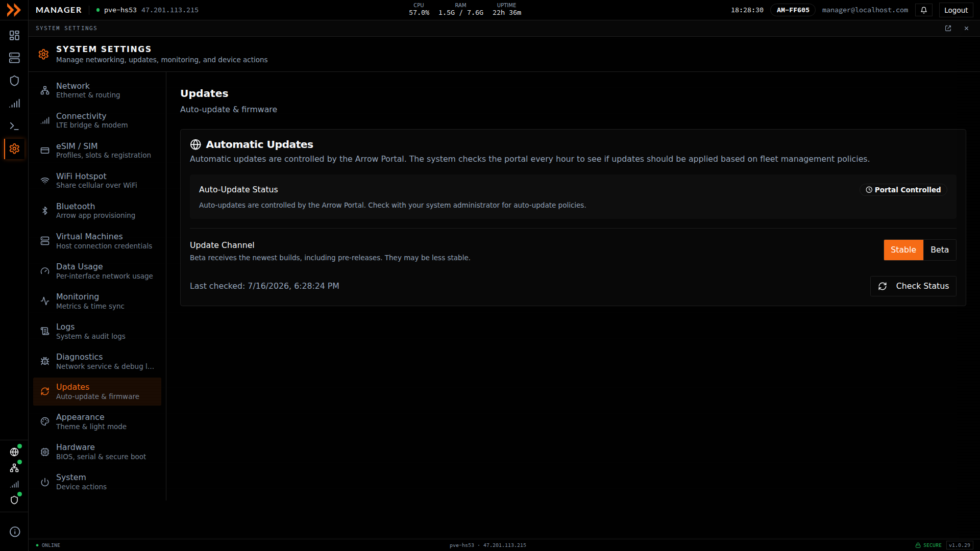Open Network settings section
Viewport: 980px width, 551px height.
click(97, 90)
